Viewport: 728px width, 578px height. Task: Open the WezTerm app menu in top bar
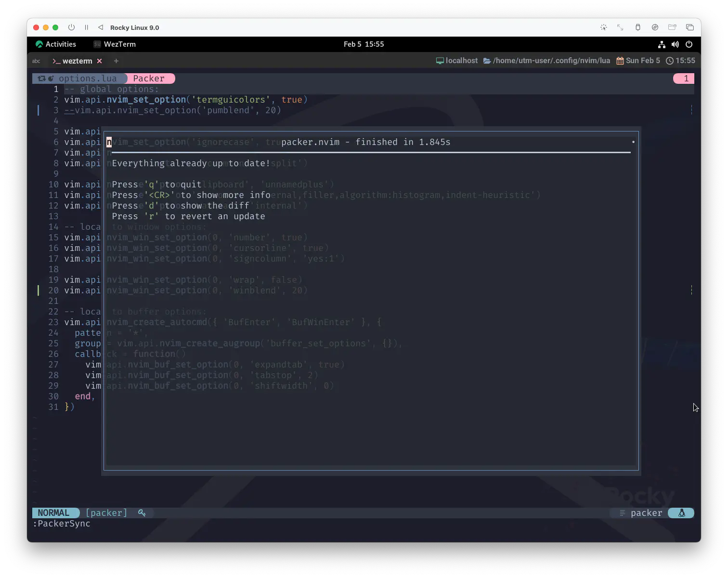tap(115, 44)
